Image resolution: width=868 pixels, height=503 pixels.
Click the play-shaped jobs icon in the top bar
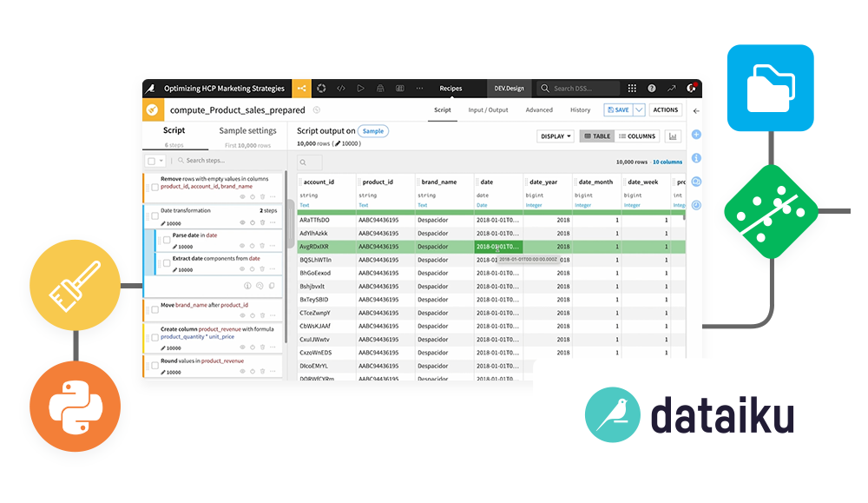(360, 88)
